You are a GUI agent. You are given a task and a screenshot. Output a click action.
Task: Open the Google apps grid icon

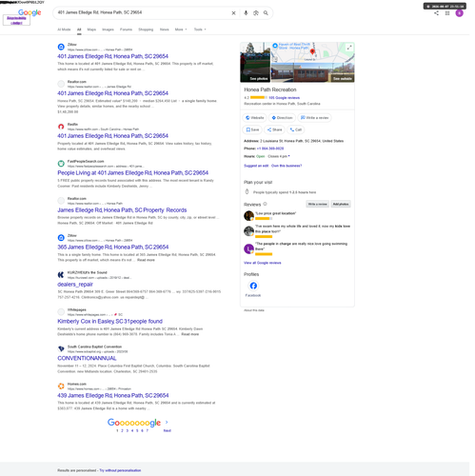pyautogui.click(x=447, y=13)
